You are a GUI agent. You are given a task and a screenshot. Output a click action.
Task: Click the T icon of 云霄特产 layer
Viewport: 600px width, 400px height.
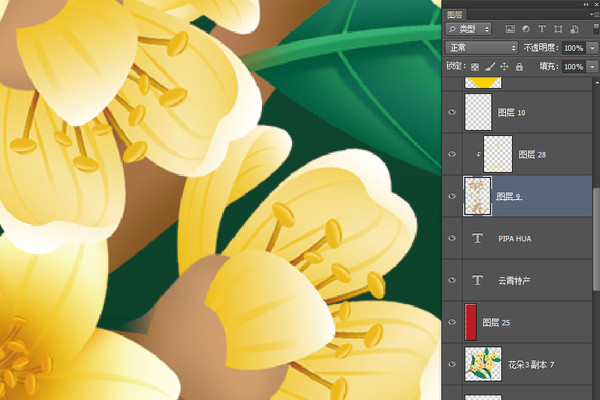click(477, 281)
